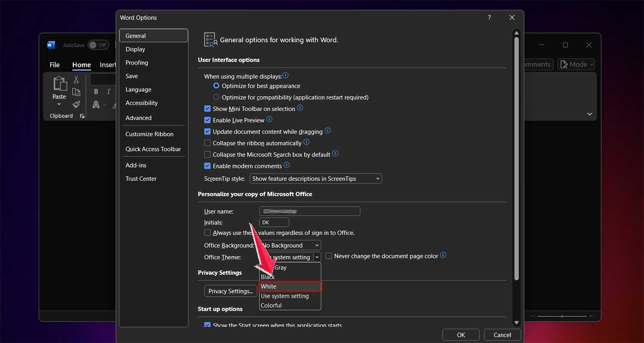
Task: Click the Copy icon in the Clipboard group
Action: (76, 92)
